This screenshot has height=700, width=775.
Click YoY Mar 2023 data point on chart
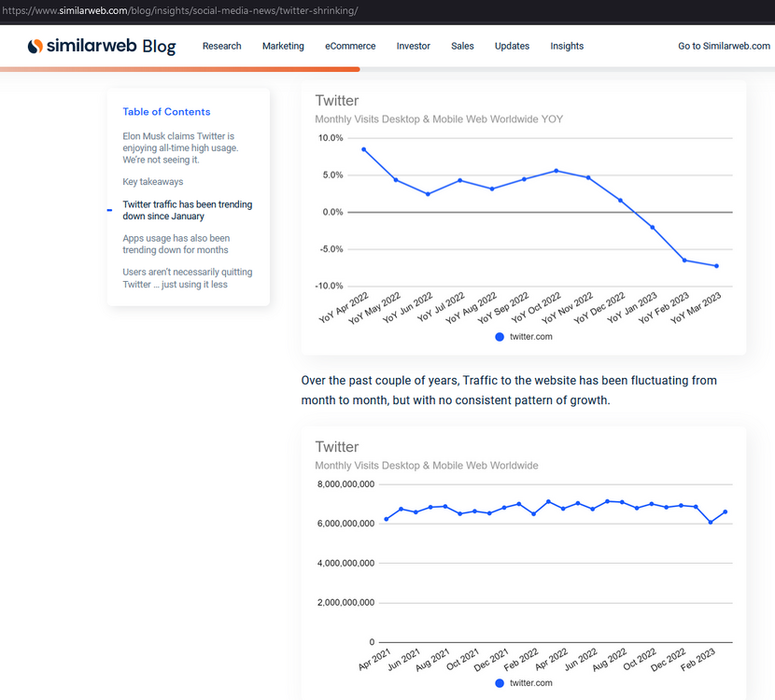click(x=716, y=266)
